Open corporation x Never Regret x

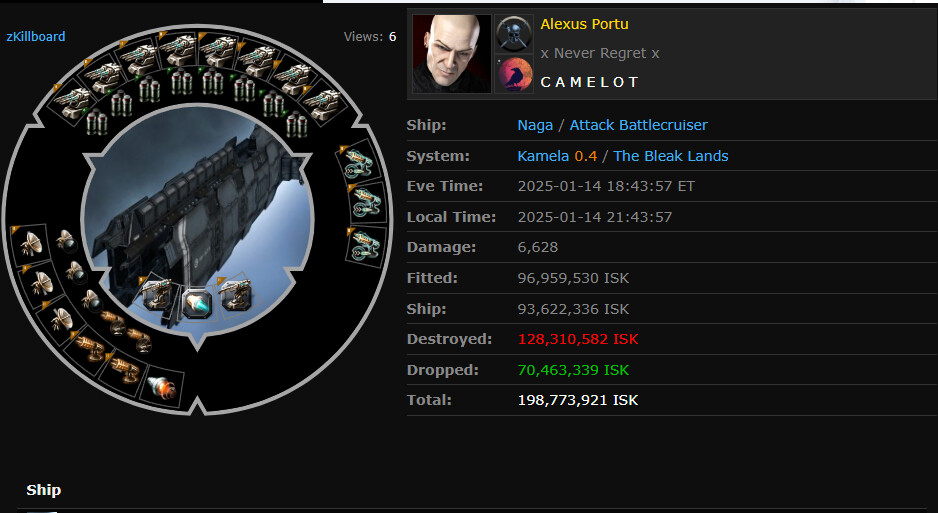(599, 53)
